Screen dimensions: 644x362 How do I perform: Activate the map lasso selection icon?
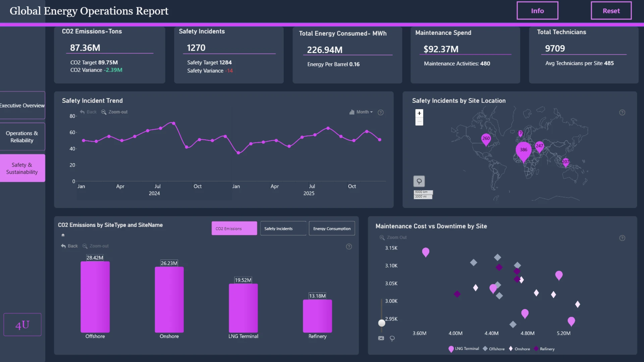(x=419, y=181)
